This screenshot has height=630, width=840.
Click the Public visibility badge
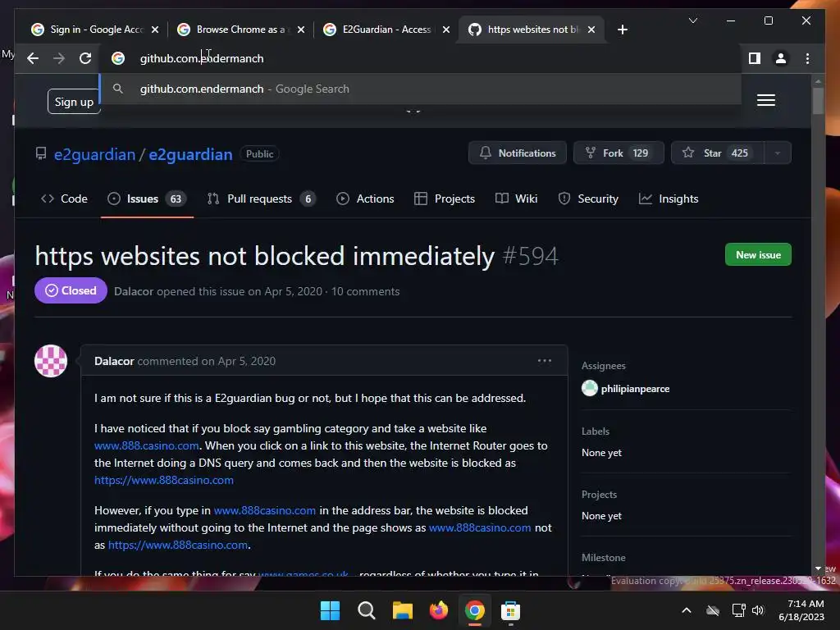259,153
